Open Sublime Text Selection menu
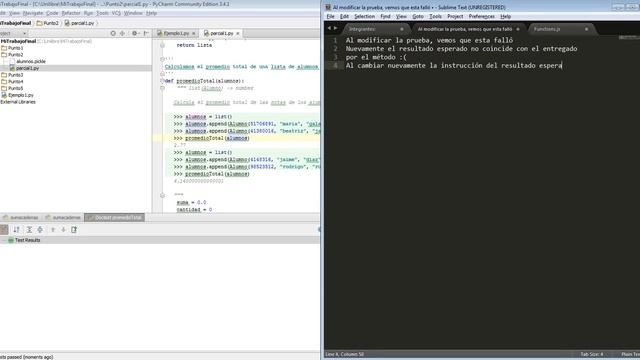Viewport: 640px width, 360px height. click(364, 16)
